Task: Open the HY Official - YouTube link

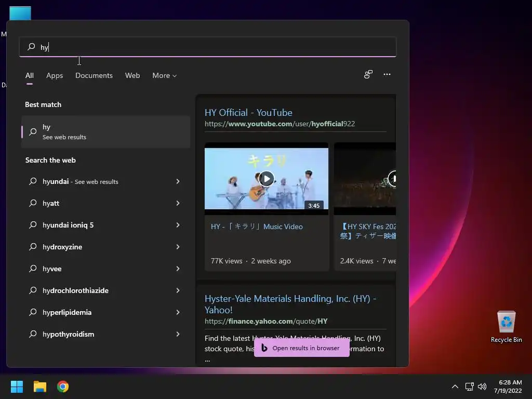Action: click(248, 113)
